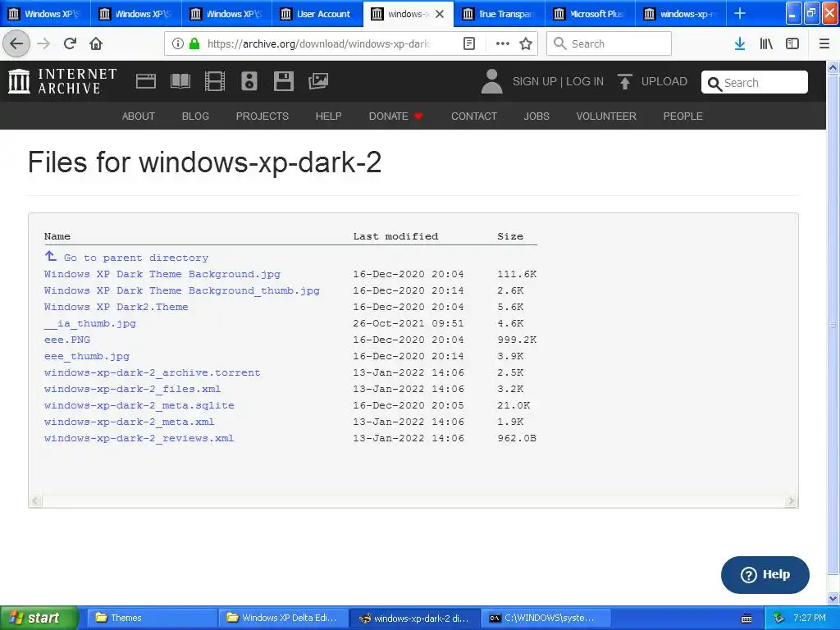Toggle reader view icon in address bar
This screenshot has height=630, width=840.
click(x=468, y=43)
